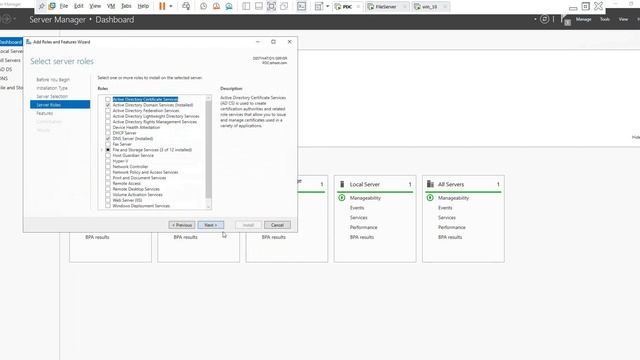Select Dashboard in Server Manager sidebar
The height and width of the screenshot is (360, 640).
point(11,42)
